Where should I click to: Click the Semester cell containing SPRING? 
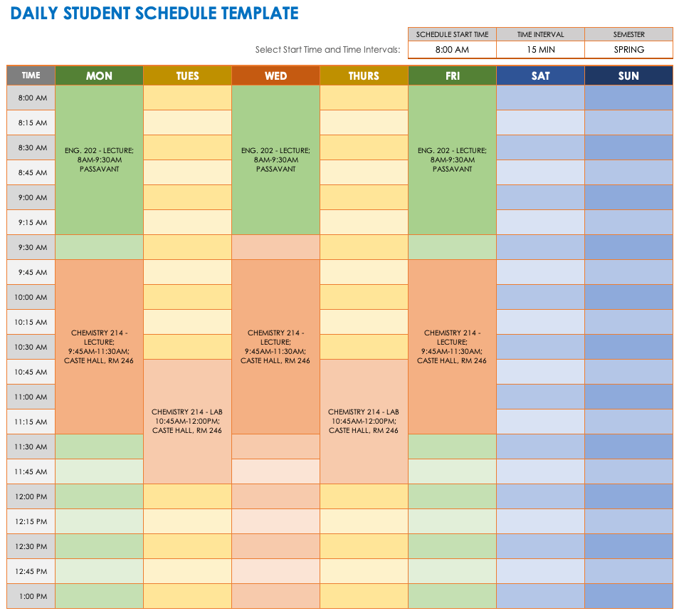[x=628, y=50]
